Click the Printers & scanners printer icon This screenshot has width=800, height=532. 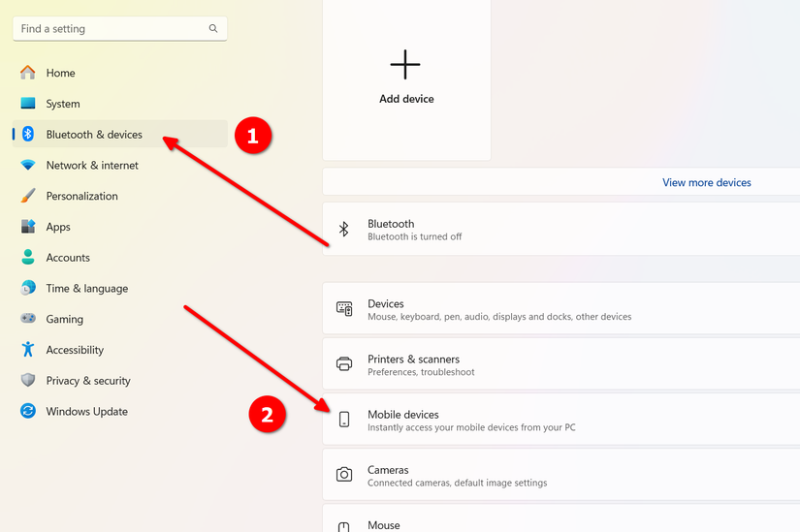point(344,363)
